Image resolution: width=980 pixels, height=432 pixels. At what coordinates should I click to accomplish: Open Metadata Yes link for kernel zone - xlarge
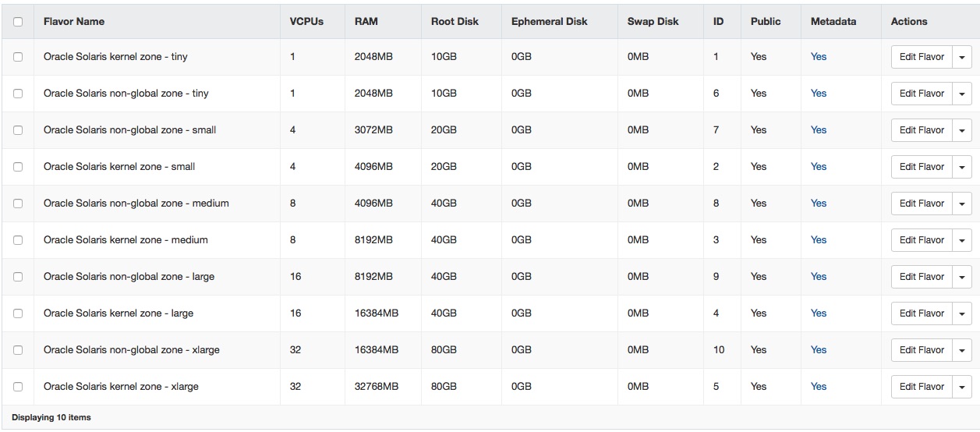click(819, 387)
